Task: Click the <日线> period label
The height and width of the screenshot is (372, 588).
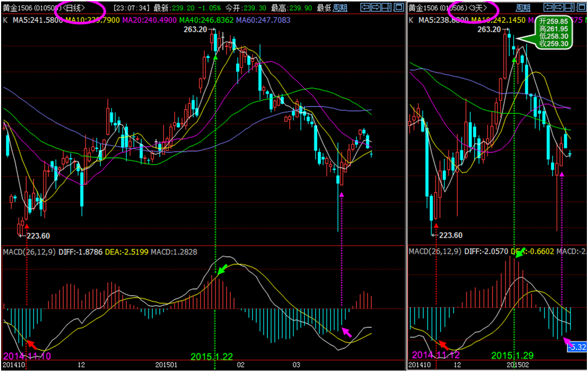Action: point(74,8)
